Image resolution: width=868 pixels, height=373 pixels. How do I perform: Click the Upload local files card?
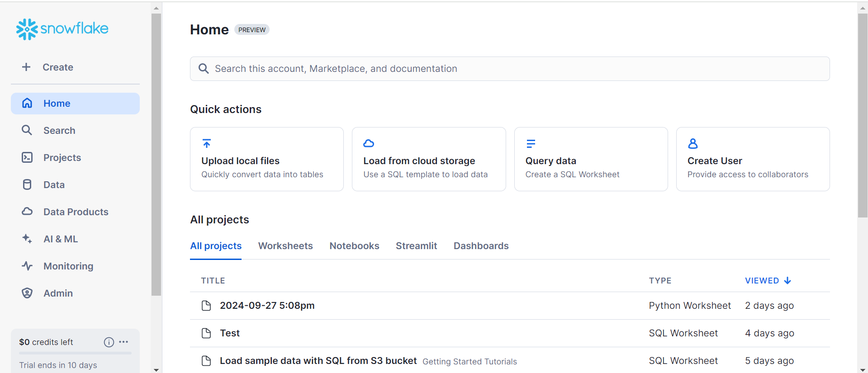coord(267,159)
